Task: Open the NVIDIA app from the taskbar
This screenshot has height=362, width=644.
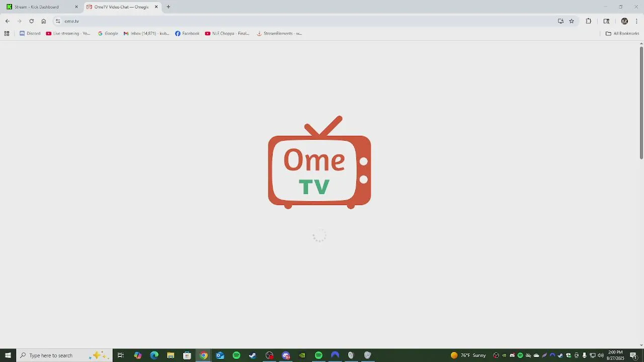Action: click(302, 355)
